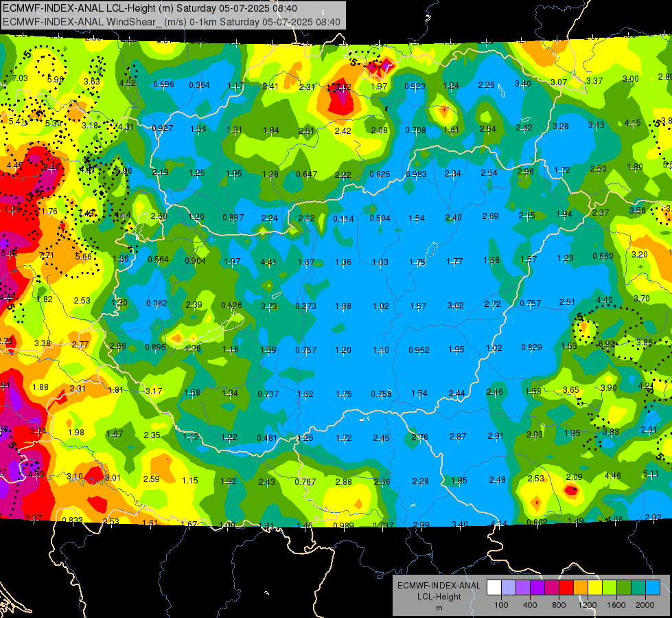Click the legend label 2000
The width and height of the screenshot is (672, 618).
645,605
